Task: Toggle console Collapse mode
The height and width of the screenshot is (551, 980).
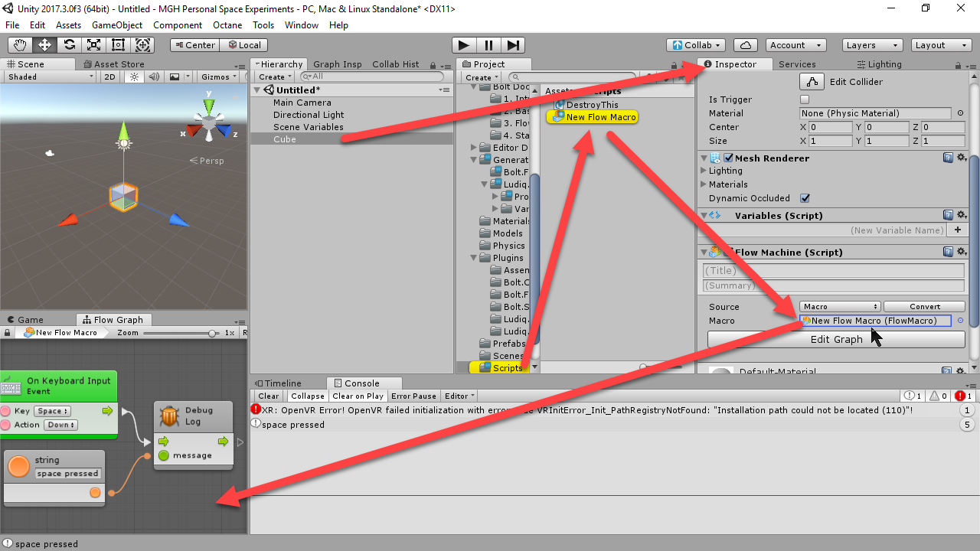Action: point(308,396)
